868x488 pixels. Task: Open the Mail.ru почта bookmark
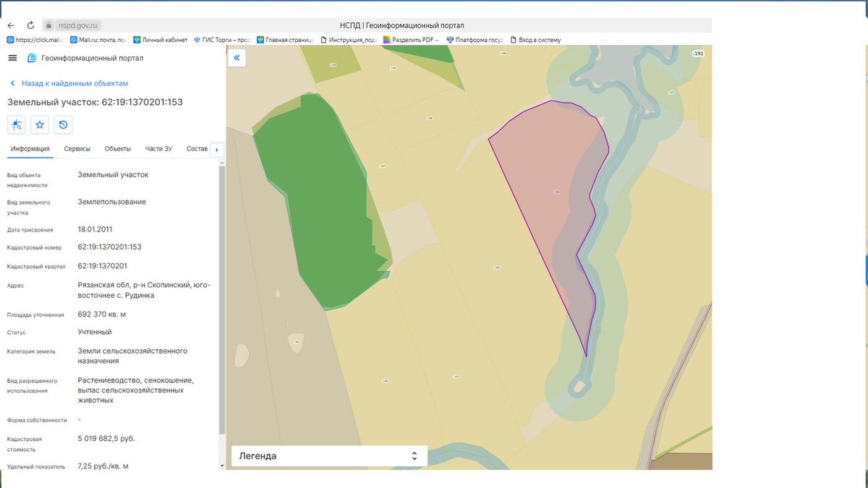click(98, 40)
